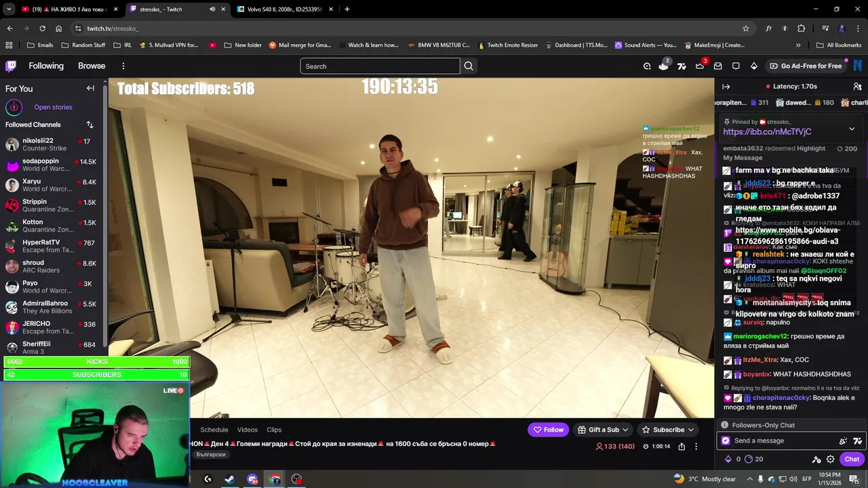
Task: Bookmark this page with the star icon
Action: (x=746, y=28)
